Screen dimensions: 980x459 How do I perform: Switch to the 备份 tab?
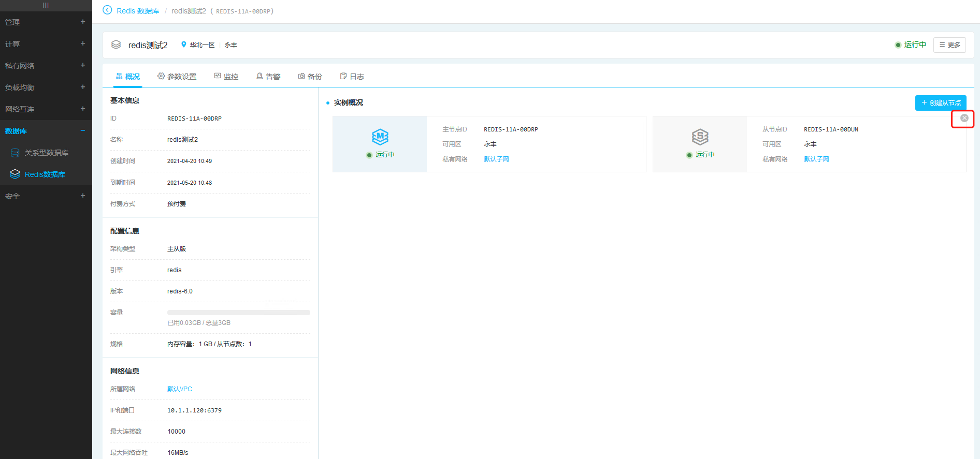[310, 77]
